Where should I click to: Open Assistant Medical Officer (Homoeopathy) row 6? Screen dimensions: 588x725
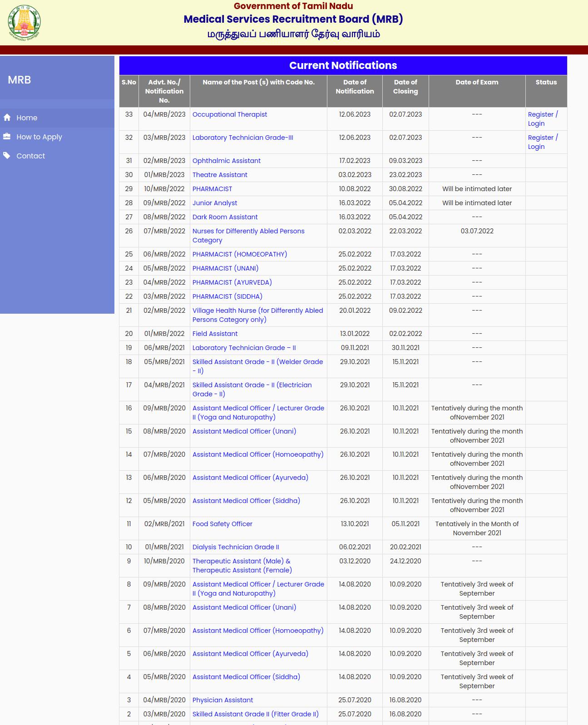258,631
